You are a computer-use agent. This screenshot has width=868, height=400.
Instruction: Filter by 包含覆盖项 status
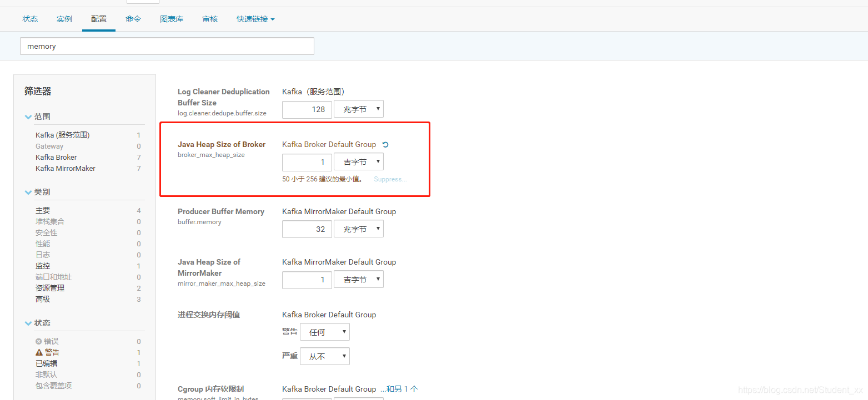point(54,386)
